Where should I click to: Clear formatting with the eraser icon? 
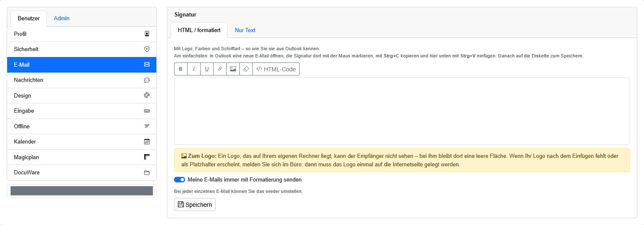tap(246, 69)
